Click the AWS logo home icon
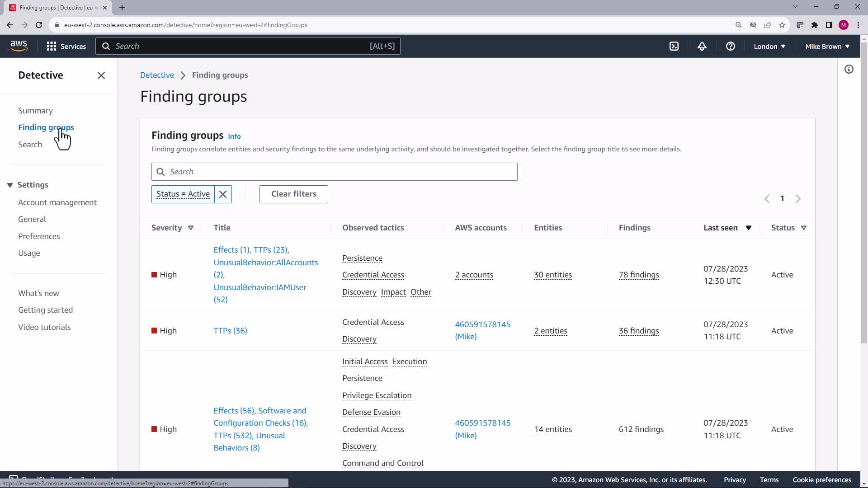The image size is (868, 488). 19,46
